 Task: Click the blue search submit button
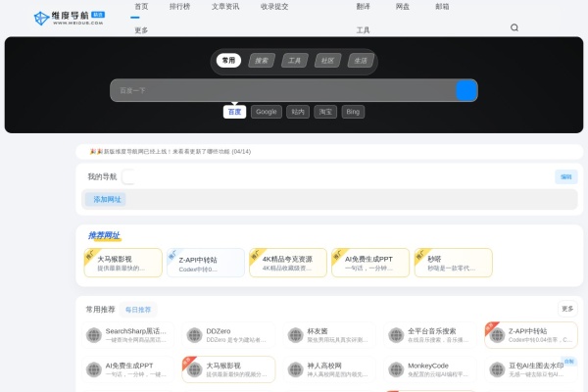tap(466, 90)
